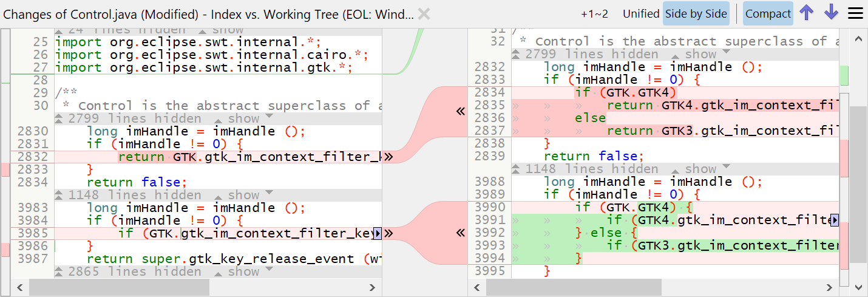This screenshot has width=868, height=297.
Task: Click the left pane horizontal scrollbar thumb
Action: point(118,287)
